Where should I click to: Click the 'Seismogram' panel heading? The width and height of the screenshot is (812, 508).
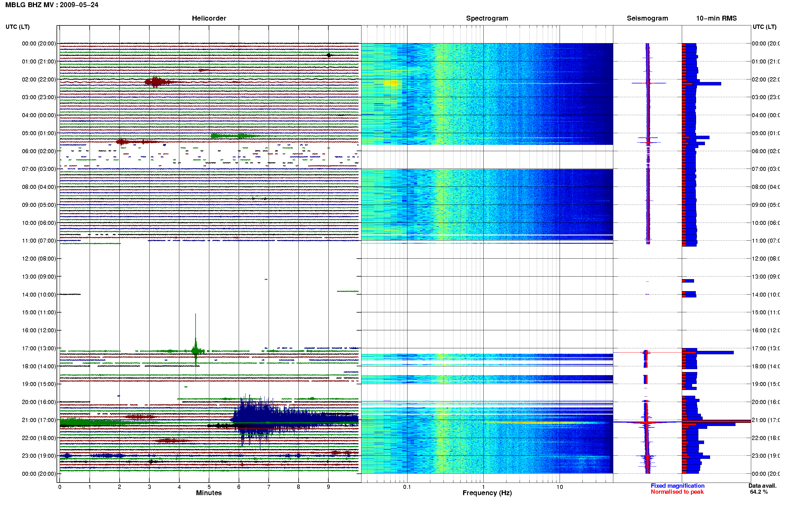(647, 19)
